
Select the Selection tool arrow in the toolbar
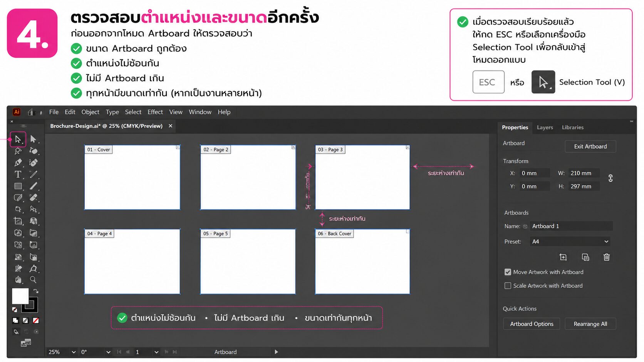tap(18, 139)
